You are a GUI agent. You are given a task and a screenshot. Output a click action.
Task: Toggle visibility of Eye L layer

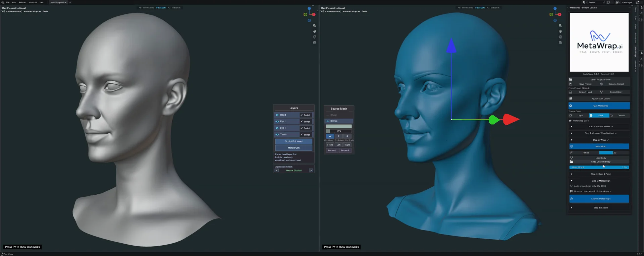(x=277, y=122)
